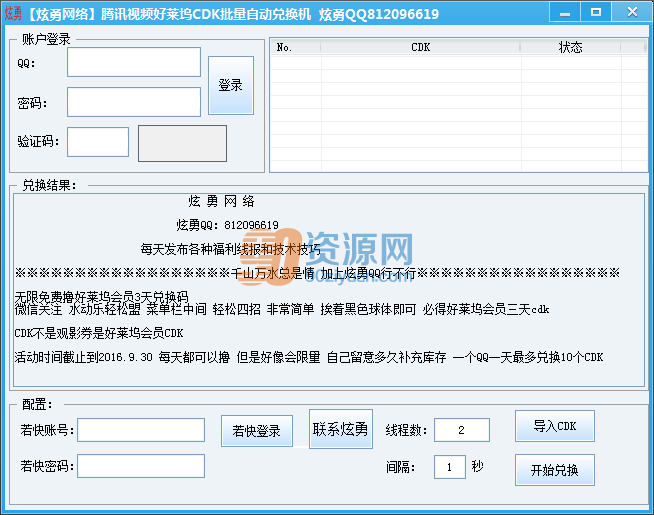Click the 无限免费撸好莱坞会员3天兑换码 line
The image size is (654, 515).
(x=101, y=296)
